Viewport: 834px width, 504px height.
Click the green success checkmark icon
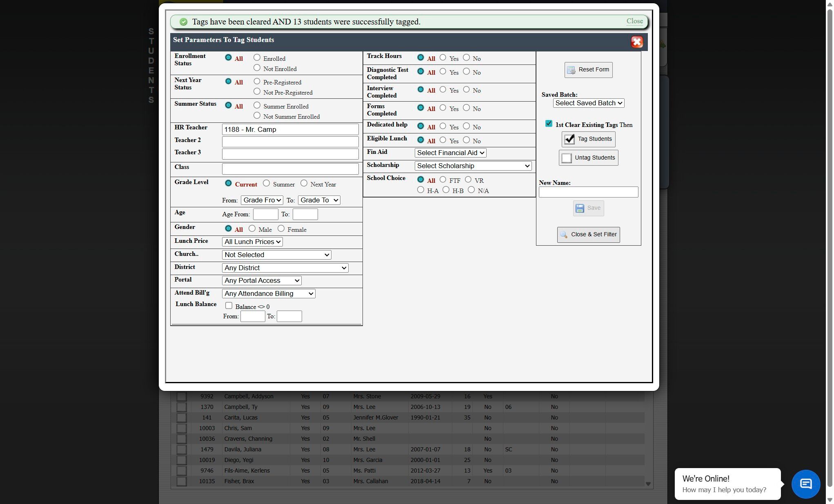(184, 22)
